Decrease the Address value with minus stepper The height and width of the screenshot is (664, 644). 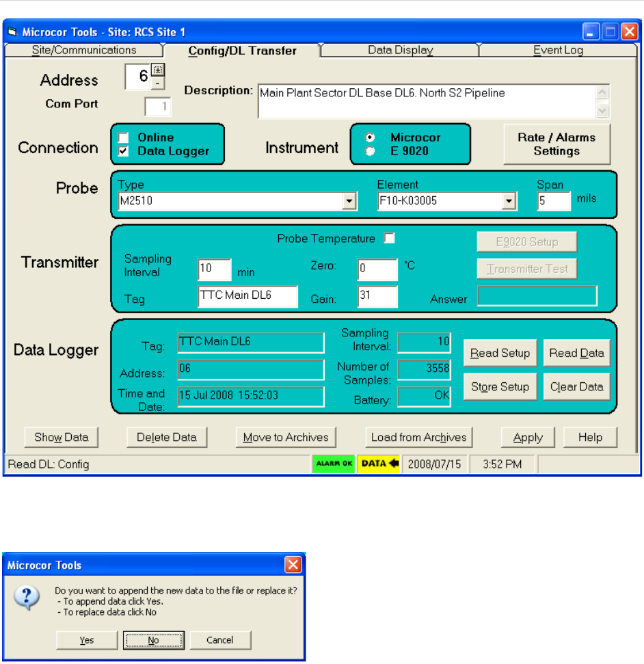158,83
